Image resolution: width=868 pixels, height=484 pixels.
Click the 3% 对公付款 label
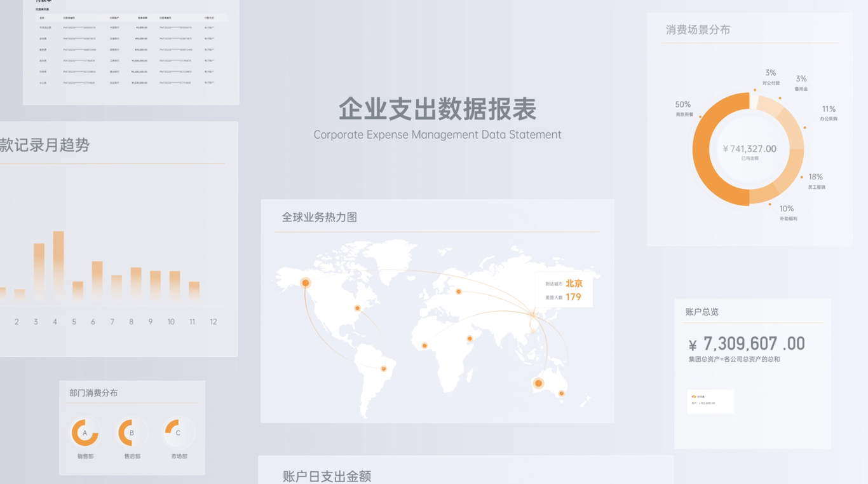click(771, 78)
